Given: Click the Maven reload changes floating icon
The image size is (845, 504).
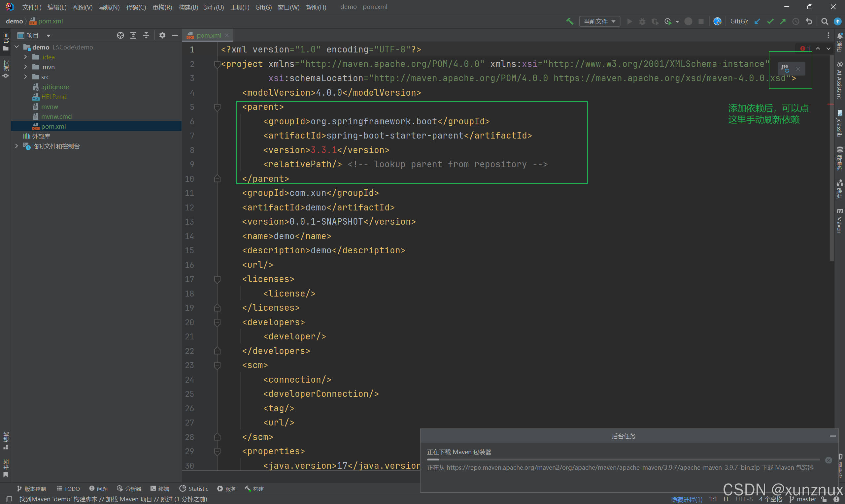Looking at the screenshot, I should click(x=785, y=69).
